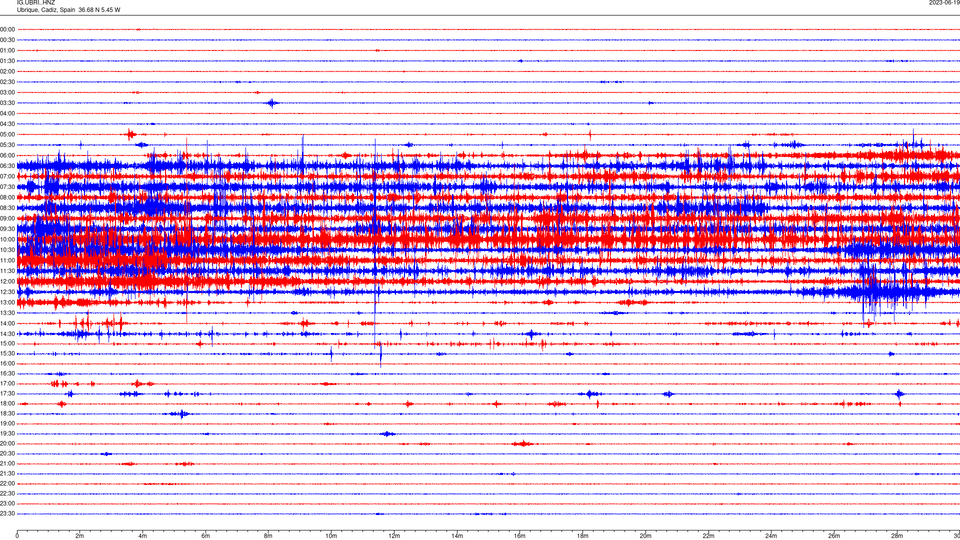Select the 05:30 time label

pos(7,145)
